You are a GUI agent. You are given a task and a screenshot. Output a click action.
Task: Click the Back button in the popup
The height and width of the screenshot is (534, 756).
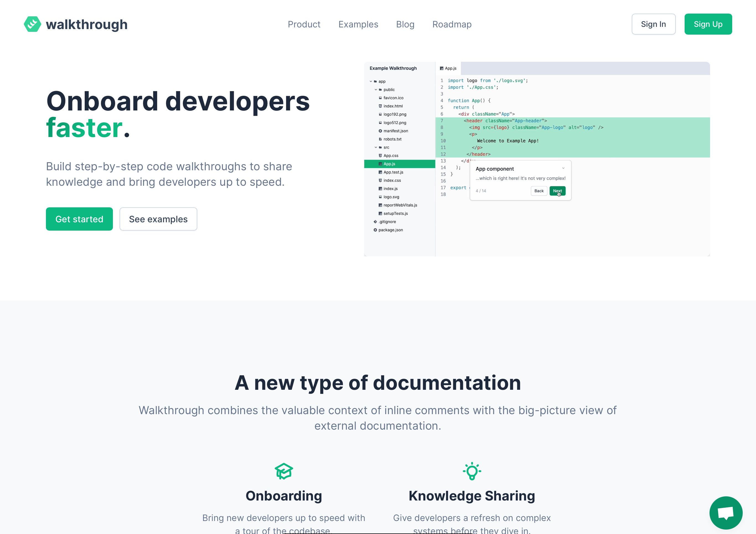tap(539, 191)
